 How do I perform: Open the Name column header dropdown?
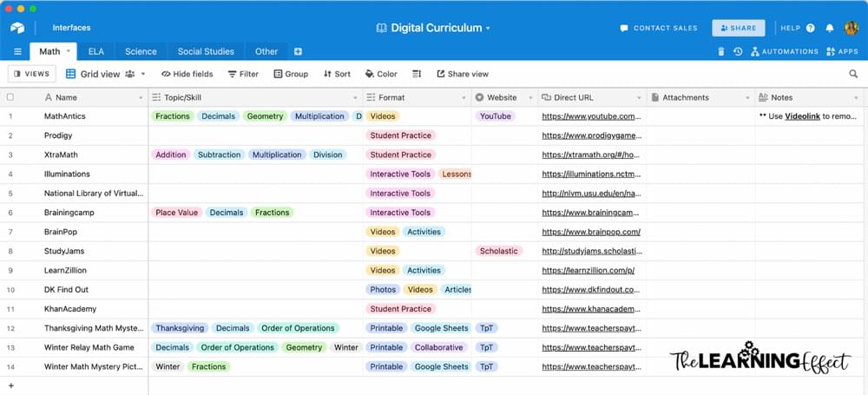pyautogui.click(x=140, y=97)
